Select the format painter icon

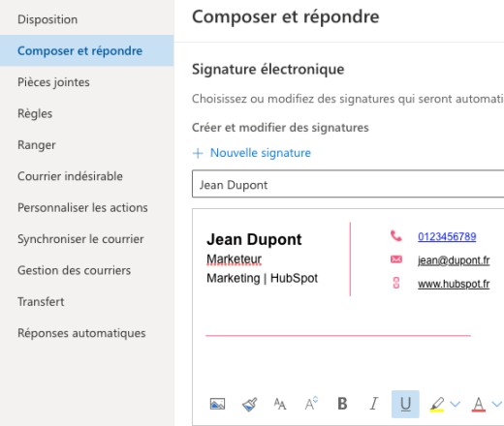click(x=250, y=404)
